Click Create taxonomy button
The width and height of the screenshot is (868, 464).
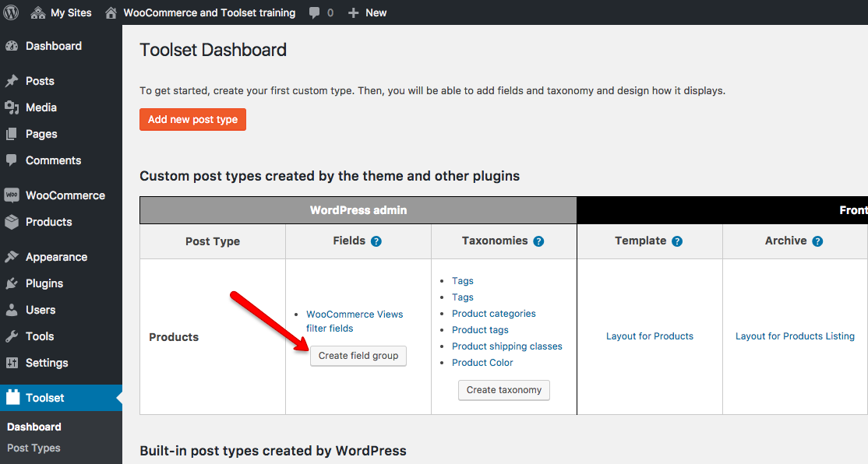504,390
